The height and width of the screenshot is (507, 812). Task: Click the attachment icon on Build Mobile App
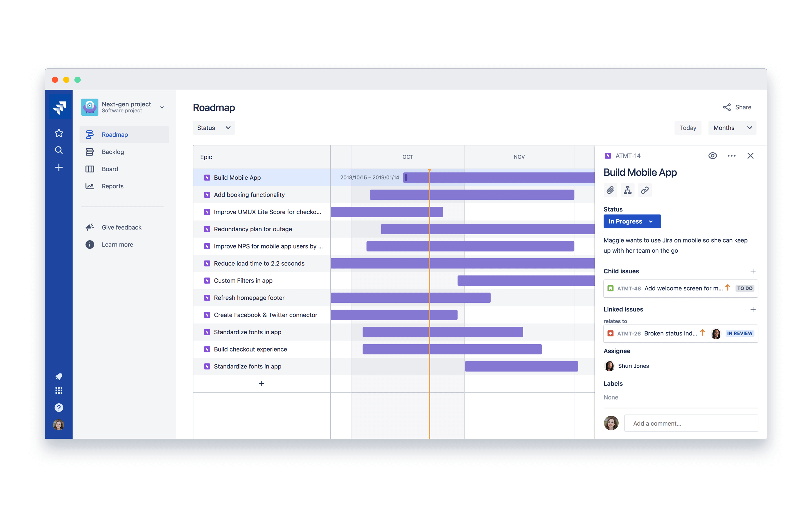coord(610,190)
